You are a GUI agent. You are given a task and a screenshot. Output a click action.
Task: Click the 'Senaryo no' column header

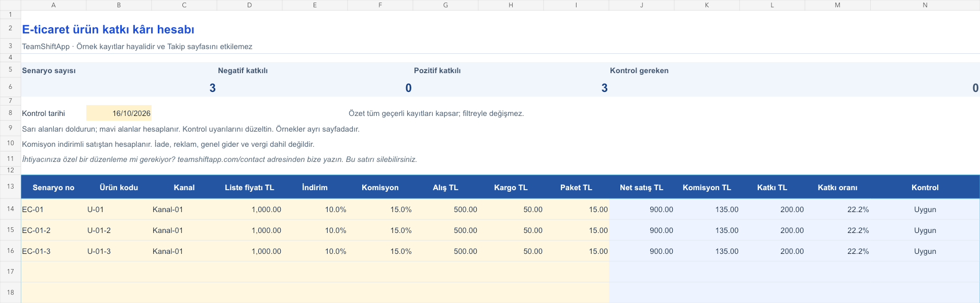[53, 188]
